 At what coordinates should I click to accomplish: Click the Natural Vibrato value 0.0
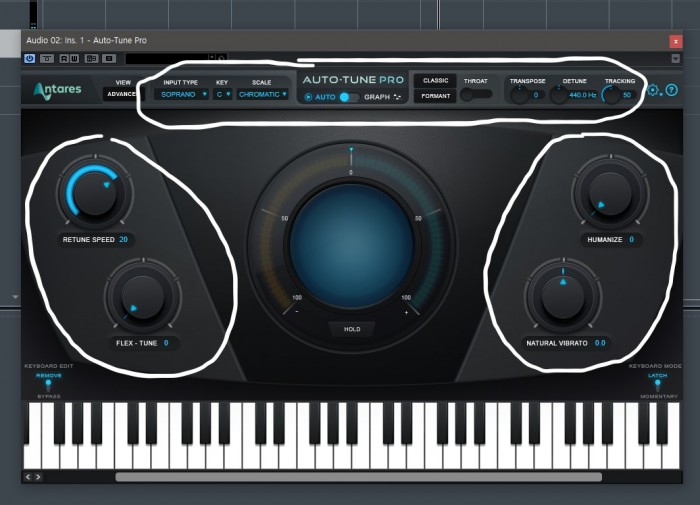pos(600,343)
